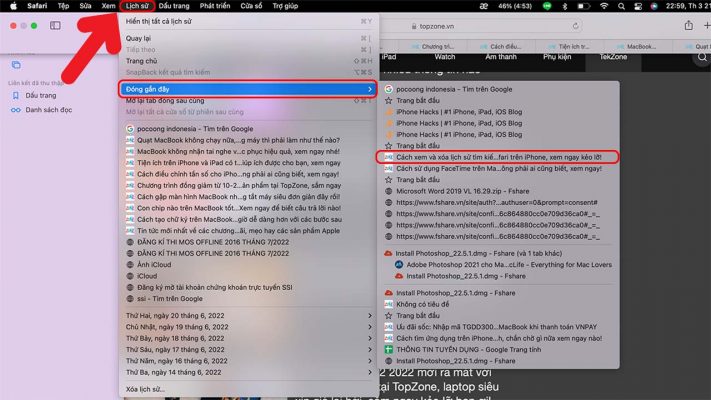Expand Thứ Ba, ngày 14 tháng 6 history
Screen dimensions: 711x400
coord(250,370)
